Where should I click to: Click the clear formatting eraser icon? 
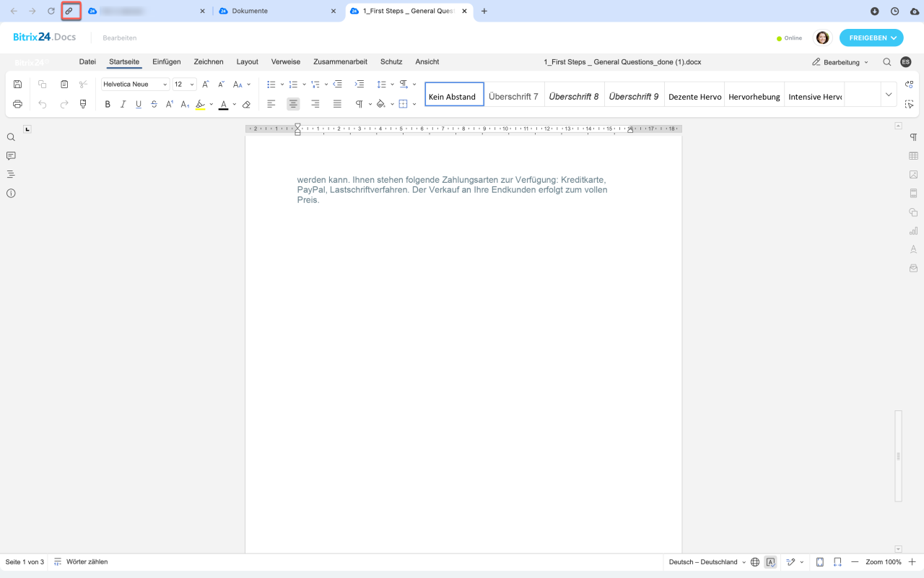pos(246,105)
